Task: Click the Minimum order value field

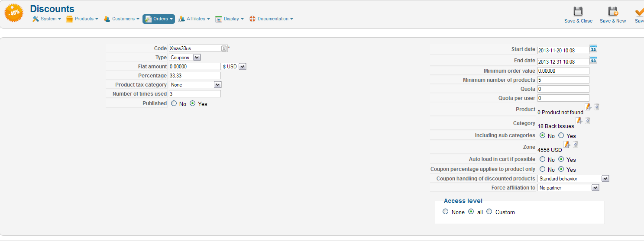Action: click(x=563, y=71)
